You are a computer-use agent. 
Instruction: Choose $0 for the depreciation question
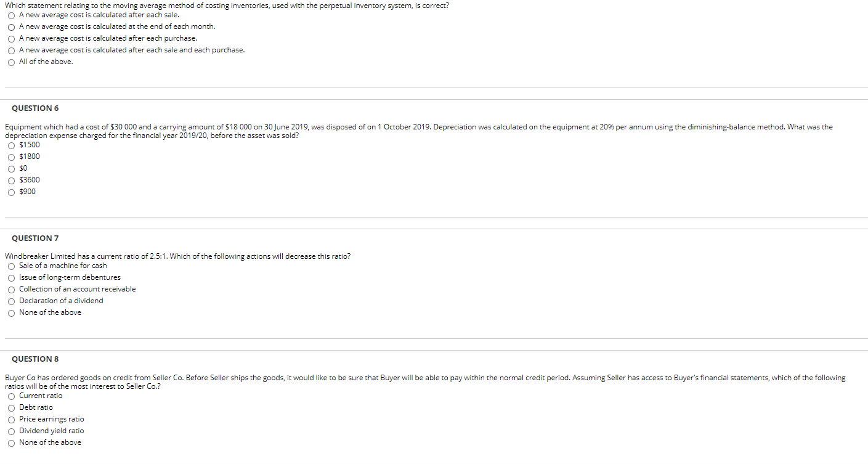point(11,168)
